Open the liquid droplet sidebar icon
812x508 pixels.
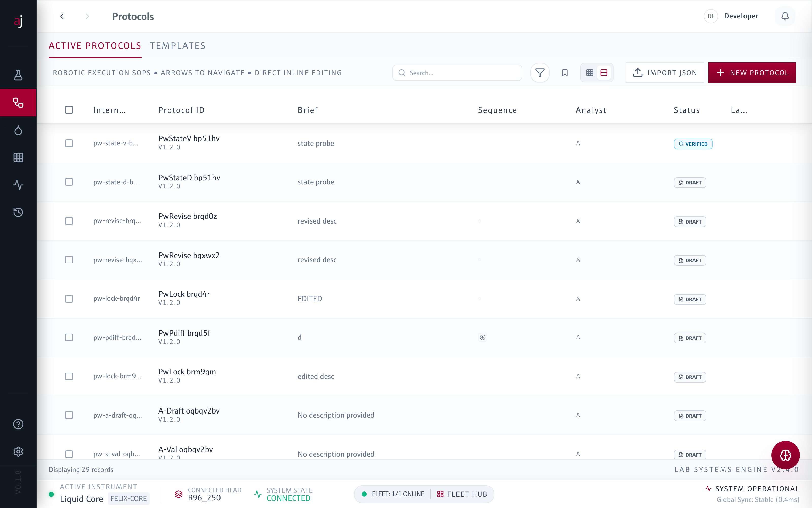coord(18,130)
